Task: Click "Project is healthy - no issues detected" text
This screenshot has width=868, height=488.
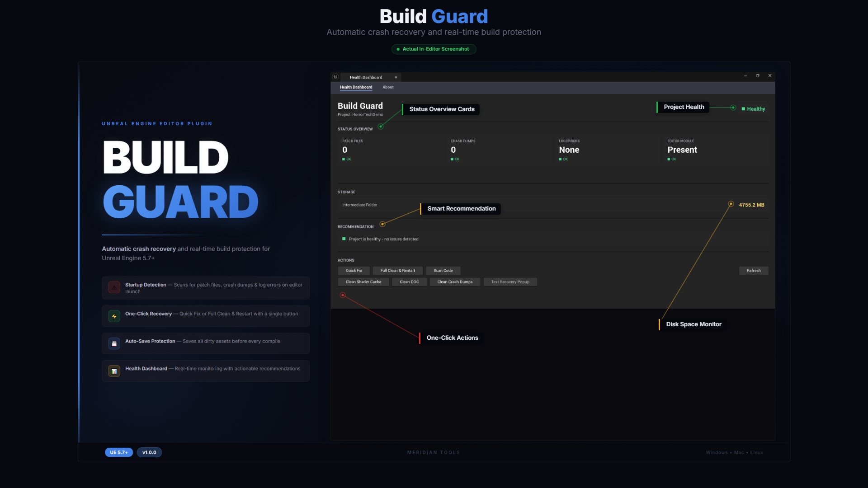Action: [x=384, y=239]
